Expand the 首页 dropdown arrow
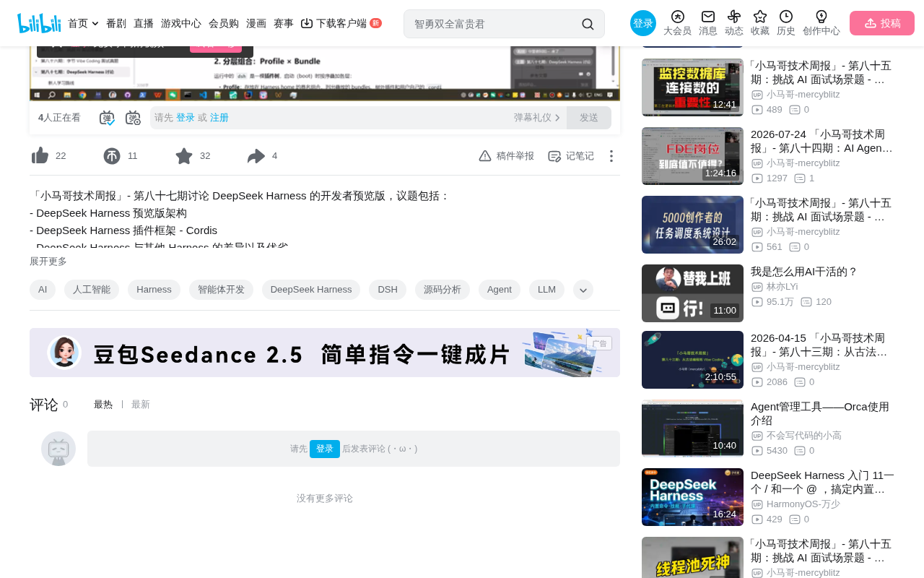This screenshot has height=578, width=924. pos(95,24)
